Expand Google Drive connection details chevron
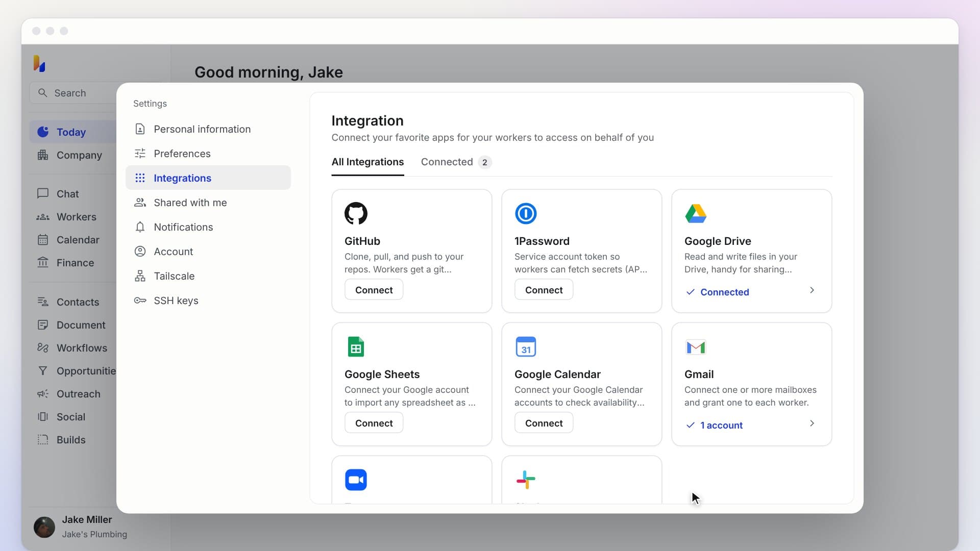Image resolution: width=980 pixels, height=551 pixels. coord(812,290)
